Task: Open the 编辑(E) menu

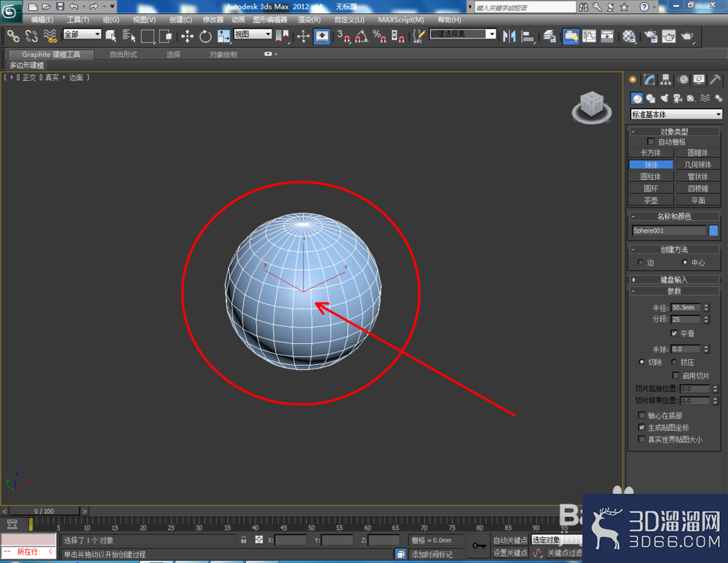Action: coord(42,20)
